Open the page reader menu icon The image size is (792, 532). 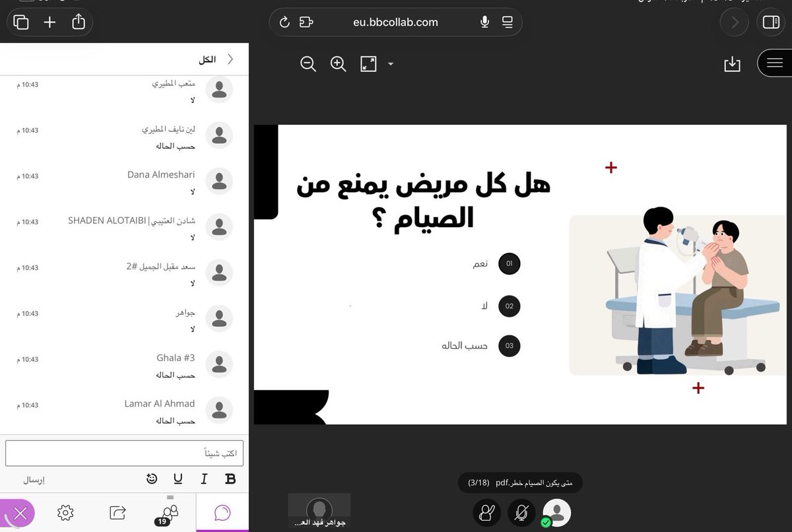[508, 22]
